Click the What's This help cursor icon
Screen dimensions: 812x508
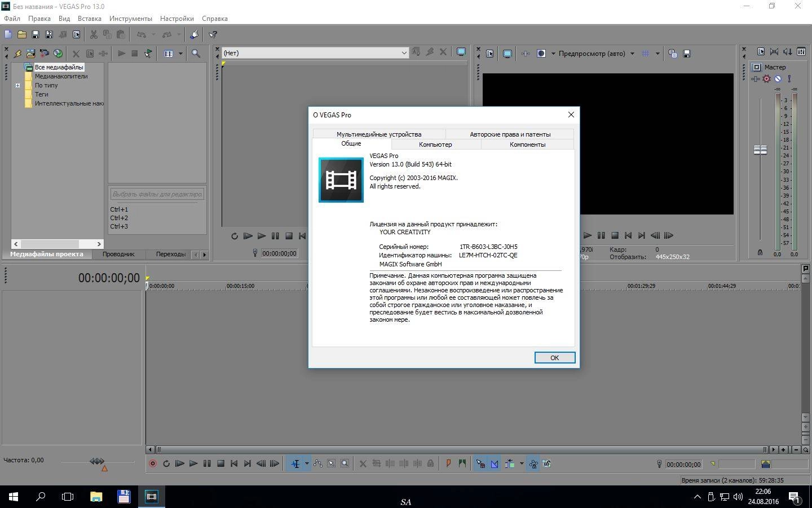[x=213, y=34]
